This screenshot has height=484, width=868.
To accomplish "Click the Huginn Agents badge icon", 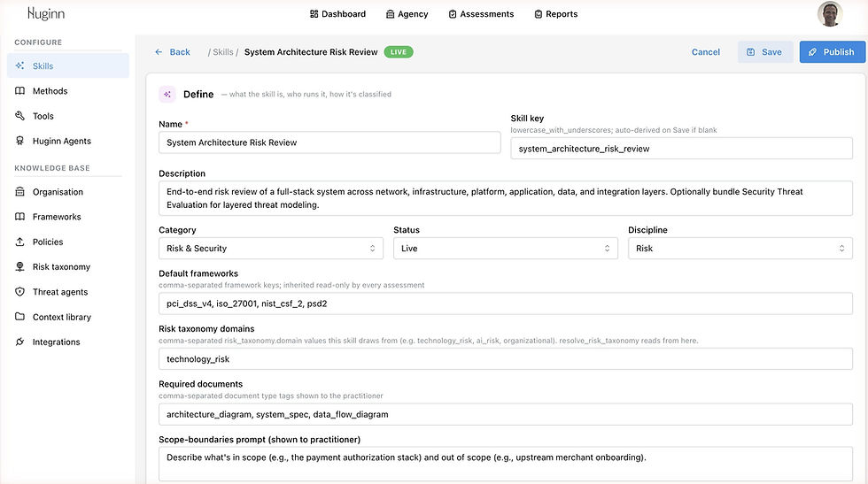I will pyautogui.click(x=19, y=141).
